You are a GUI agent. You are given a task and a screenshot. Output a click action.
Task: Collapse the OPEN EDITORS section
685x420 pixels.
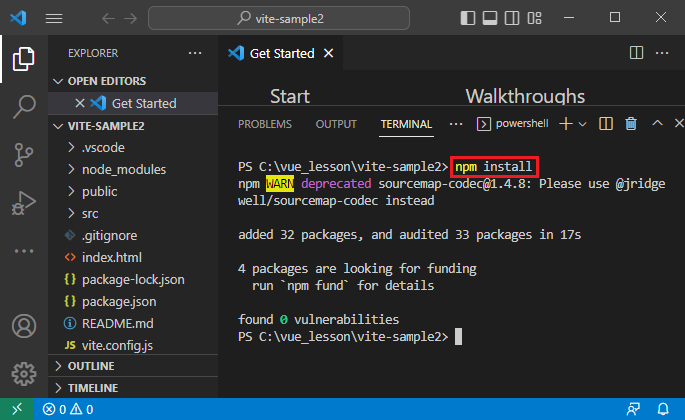(133, 81)
